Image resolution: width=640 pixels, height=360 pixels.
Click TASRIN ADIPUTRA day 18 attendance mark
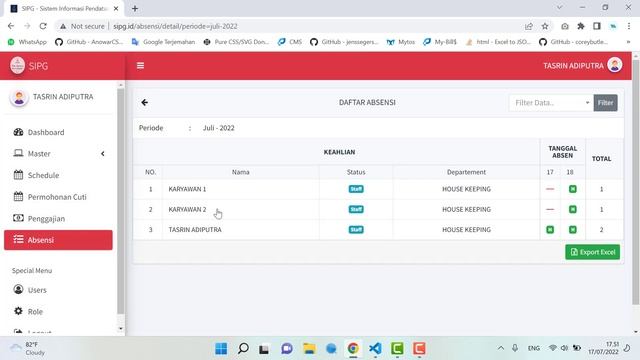[x=573, y=230]
